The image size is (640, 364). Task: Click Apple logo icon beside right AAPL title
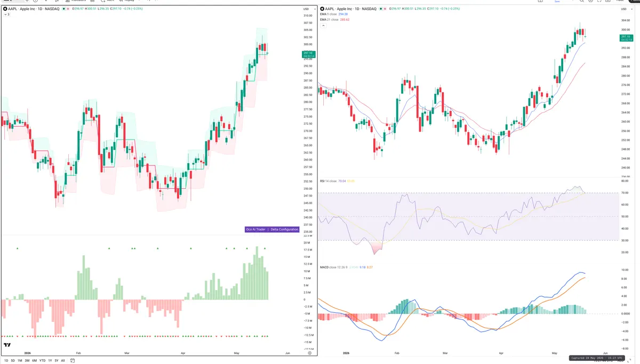click(x=322, y=9)
